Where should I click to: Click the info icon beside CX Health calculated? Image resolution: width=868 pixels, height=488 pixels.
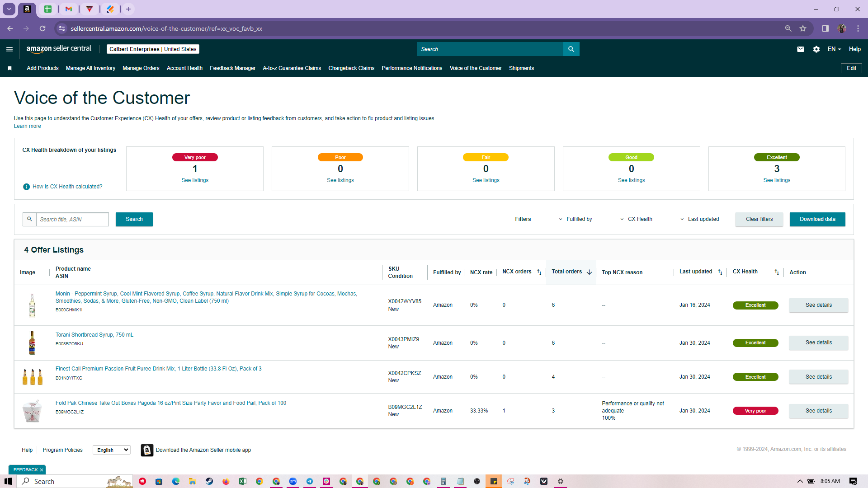(x=27, y=187)
